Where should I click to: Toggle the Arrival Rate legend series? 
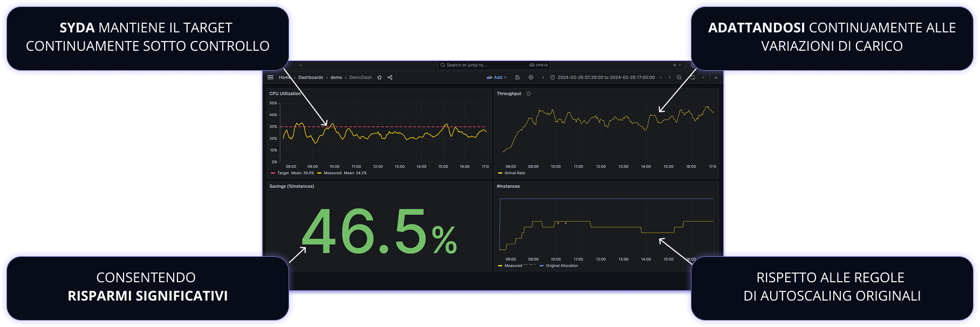coord(515,173)
